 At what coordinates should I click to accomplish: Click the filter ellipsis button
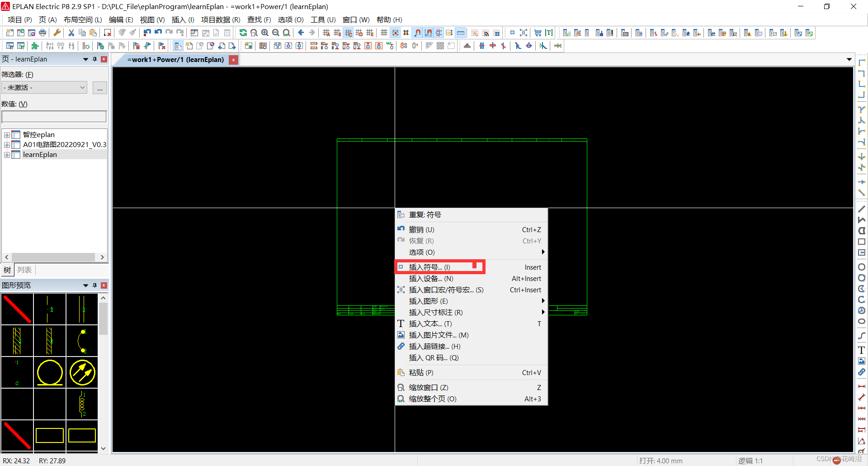[100, 88]
